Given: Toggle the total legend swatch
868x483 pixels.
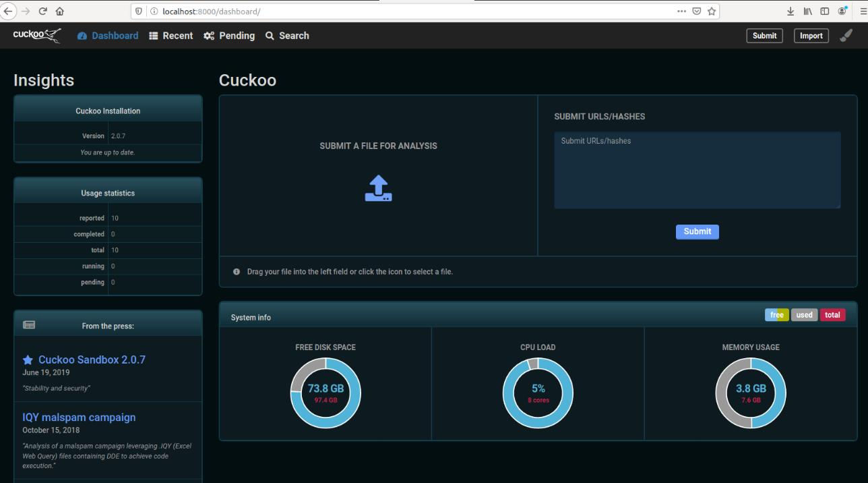Looking at the screenshot, I should (x=832, y=315).
